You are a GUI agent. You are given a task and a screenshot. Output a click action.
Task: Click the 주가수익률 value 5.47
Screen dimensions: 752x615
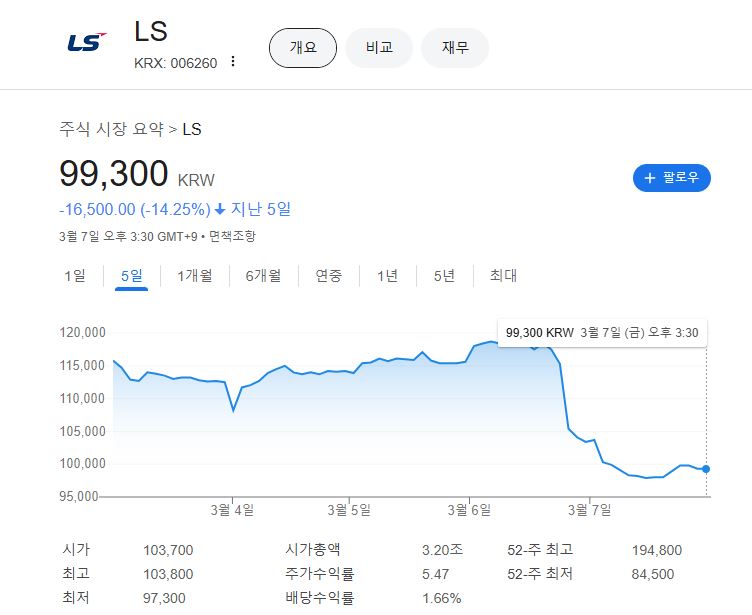pyautogui.click(x=435, y=574)
